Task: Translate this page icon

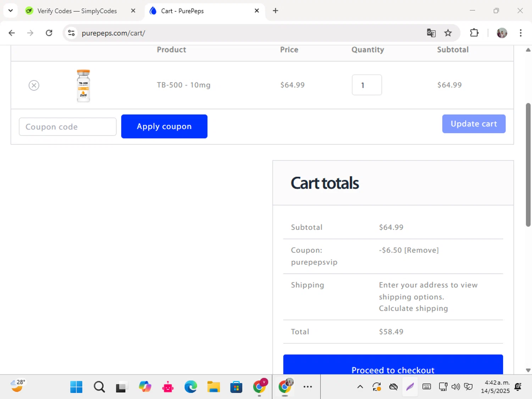Action: point(431,33)
